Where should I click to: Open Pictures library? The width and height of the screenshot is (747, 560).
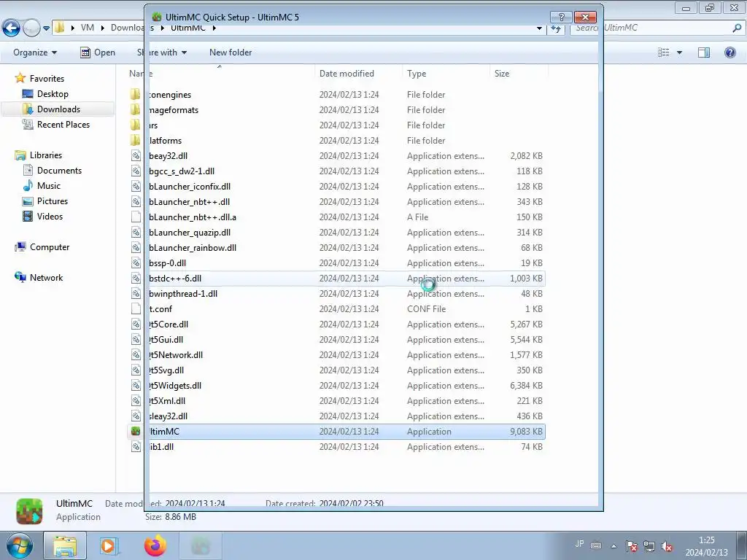53,201
